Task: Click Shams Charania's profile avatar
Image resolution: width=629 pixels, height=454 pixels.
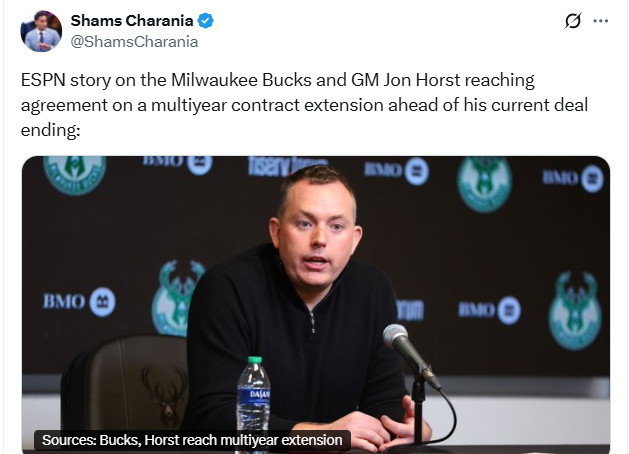Action: 41,31
